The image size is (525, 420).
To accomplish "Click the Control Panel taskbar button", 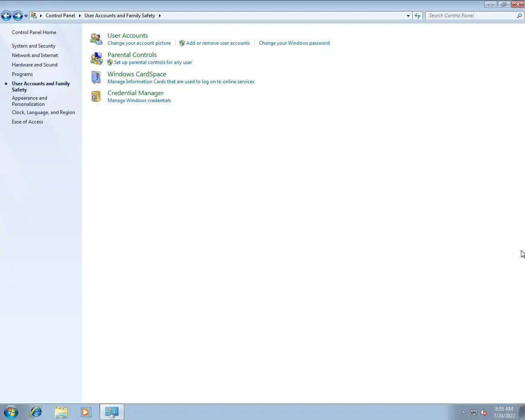I will [112, 412].
